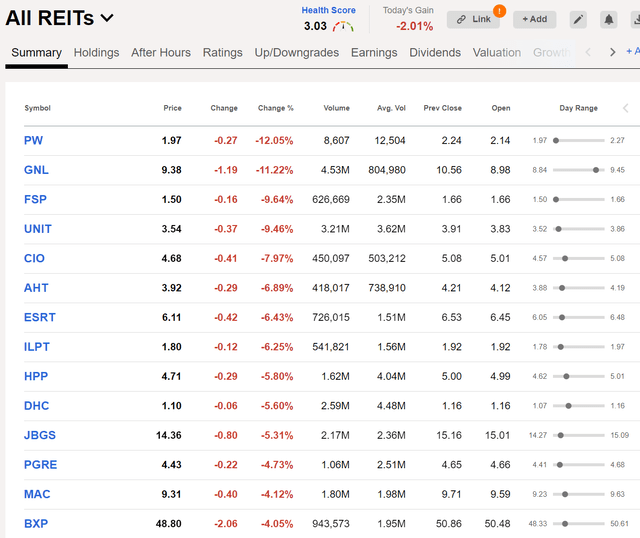Sort by the Open column header

coord(501,108)
